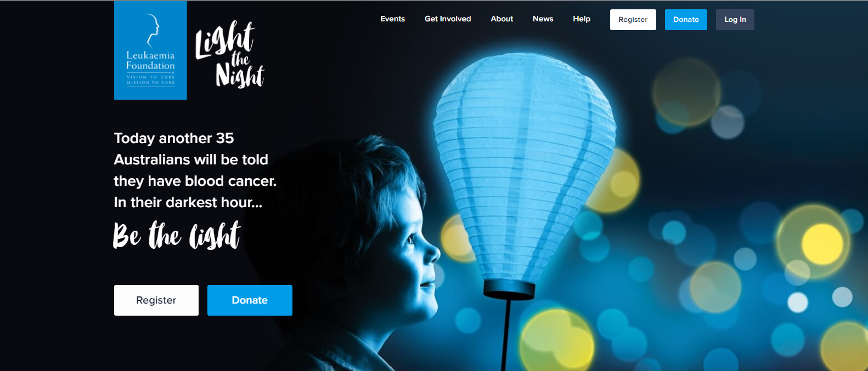The width and height of the screenshot is (868, 371).
Task: Click the Log In button
Action: point(735,20)
